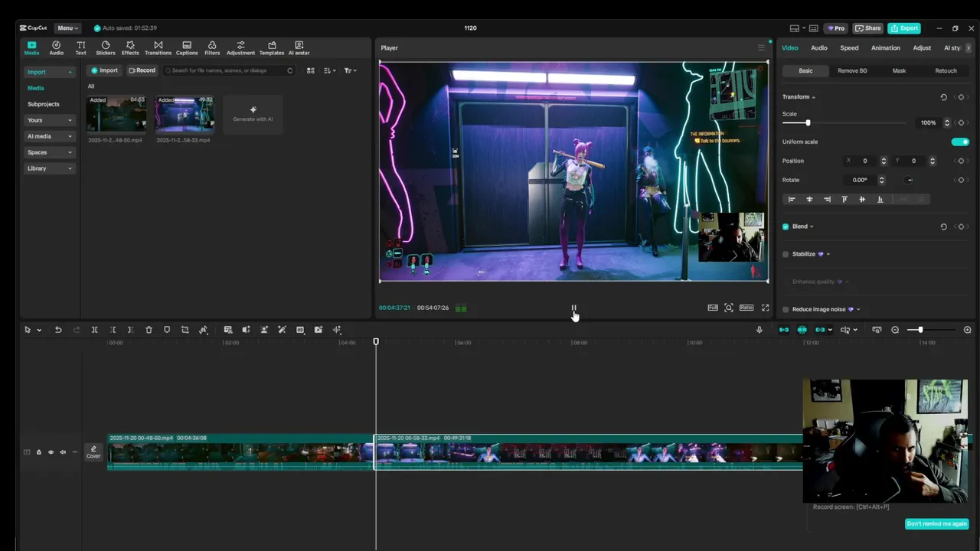Open the Stickers panel
The width and height of the screenshot is (980, 551).
tap(106, 48)
